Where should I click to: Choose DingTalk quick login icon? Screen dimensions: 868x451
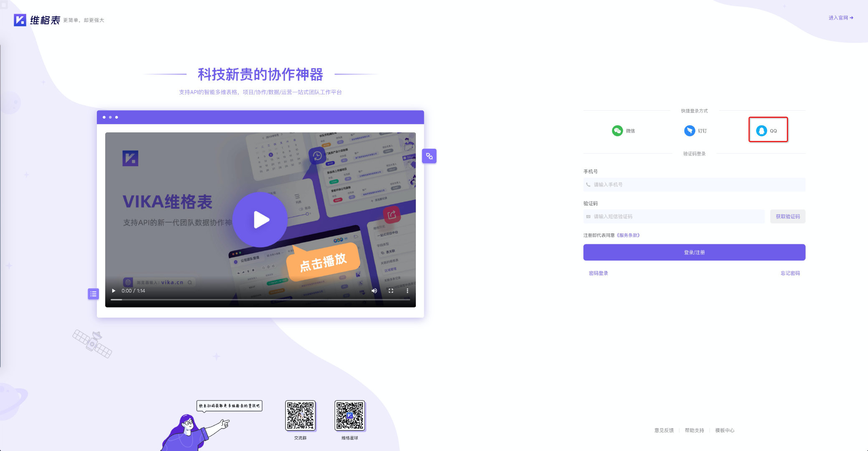pyautogui.click(x=689, y=131)
